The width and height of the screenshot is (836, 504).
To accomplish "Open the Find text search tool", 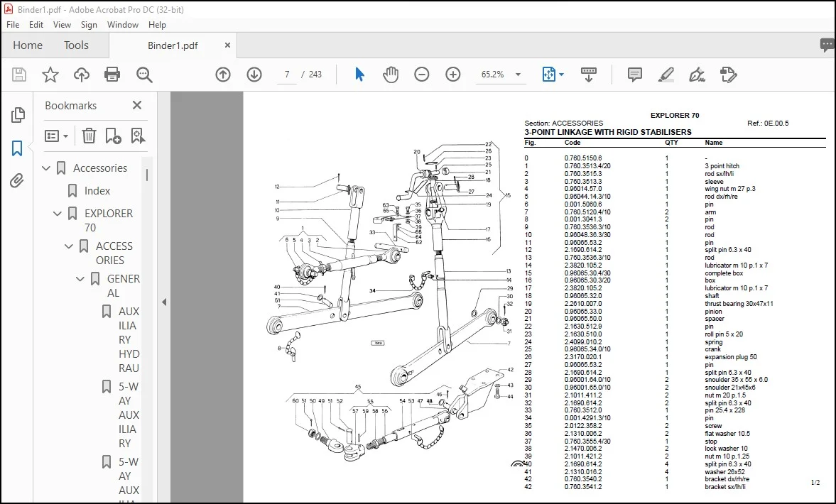I will (x=144, y=75).
